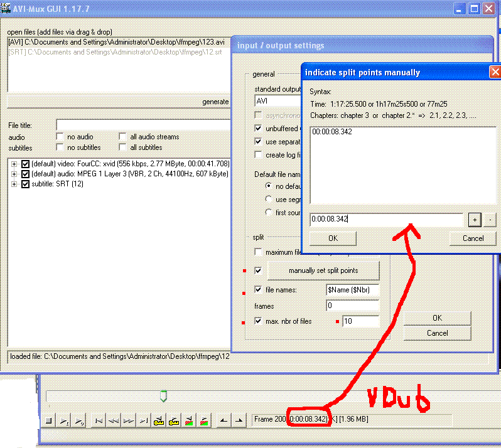
Task: Click the minus button to remove split point
Action: (490, 220)
